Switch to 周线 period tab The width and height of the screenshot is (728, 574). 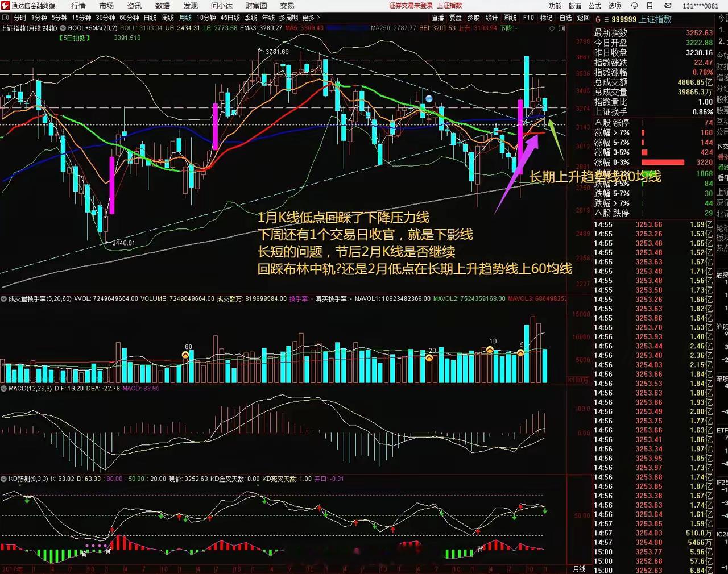168,18
